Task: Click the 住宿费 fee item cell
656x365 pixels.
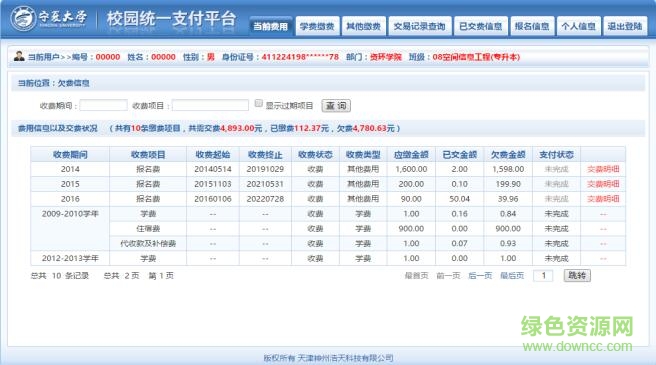Action: click(x=148, y=229)
